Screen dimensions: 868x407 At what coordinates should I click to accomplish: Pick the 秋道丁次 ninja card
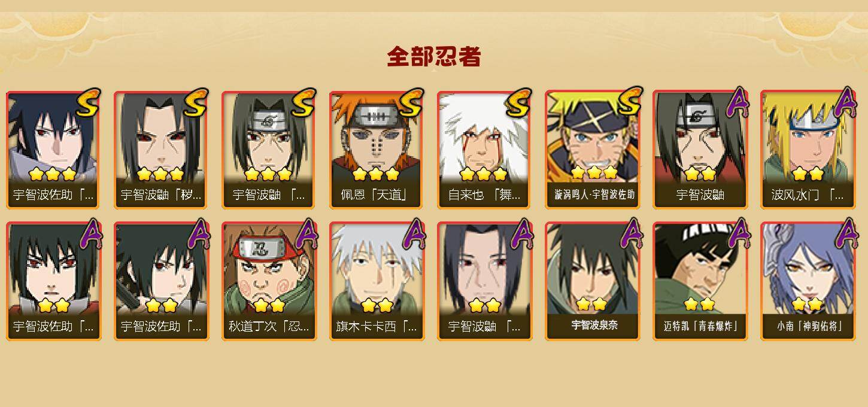pos(269,281)
